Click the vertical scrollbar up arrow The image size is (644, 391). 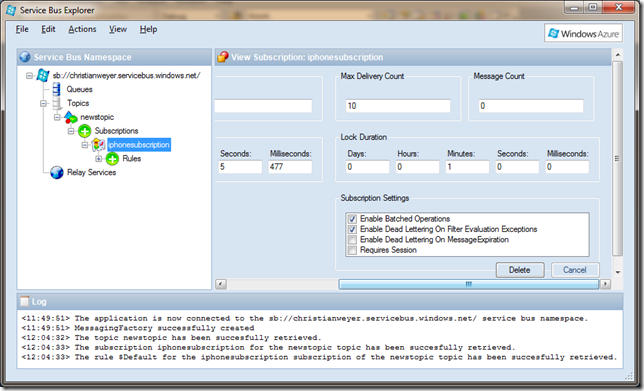pyautogui.click(x=618, y=55)
